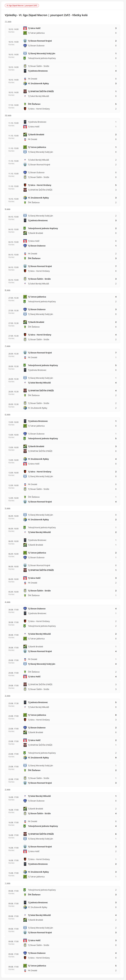
Task: Click Telovýchovná jednota Kopčany logo in 09.08. match
Action: (25, 890)
